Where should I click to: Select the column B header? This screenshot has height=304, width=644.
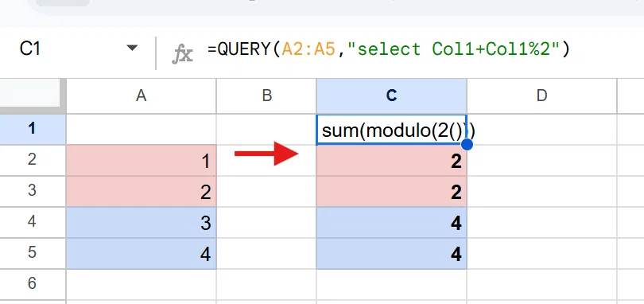(266, 95)
